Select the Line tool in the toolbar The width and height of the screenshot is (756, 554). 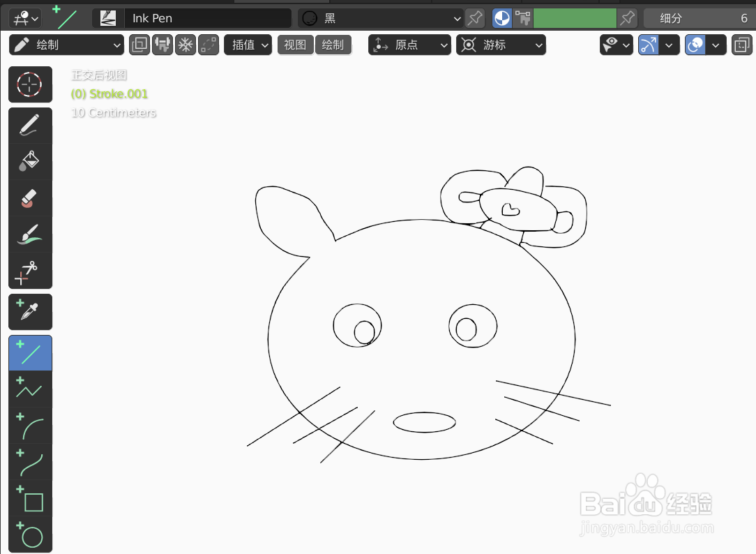click(30, 353)
